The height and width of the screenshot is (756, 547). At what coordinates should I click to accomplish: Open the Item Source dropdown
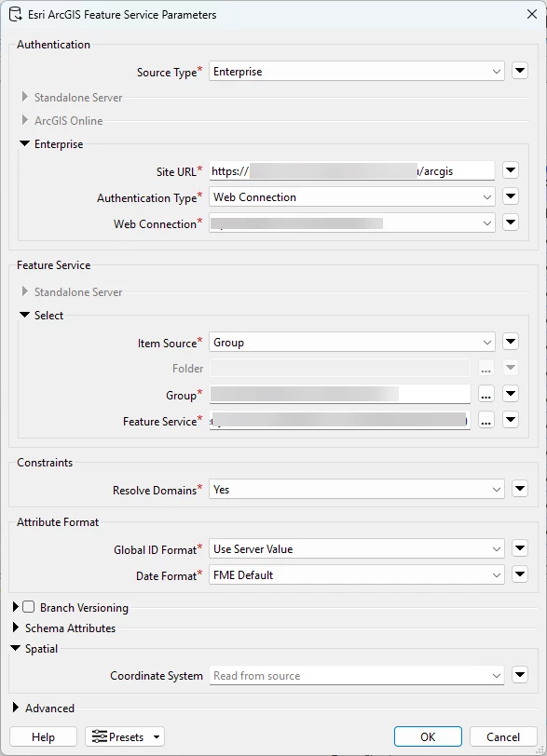pyautogui.click(x=351, y=343)
